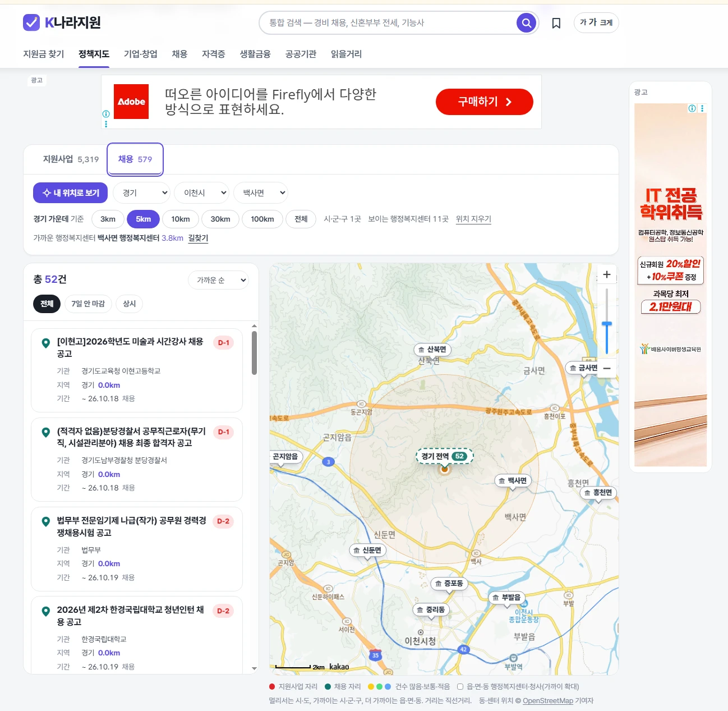
Task: Open the 기업·창업 navigation menu
Action: point(141,54)
